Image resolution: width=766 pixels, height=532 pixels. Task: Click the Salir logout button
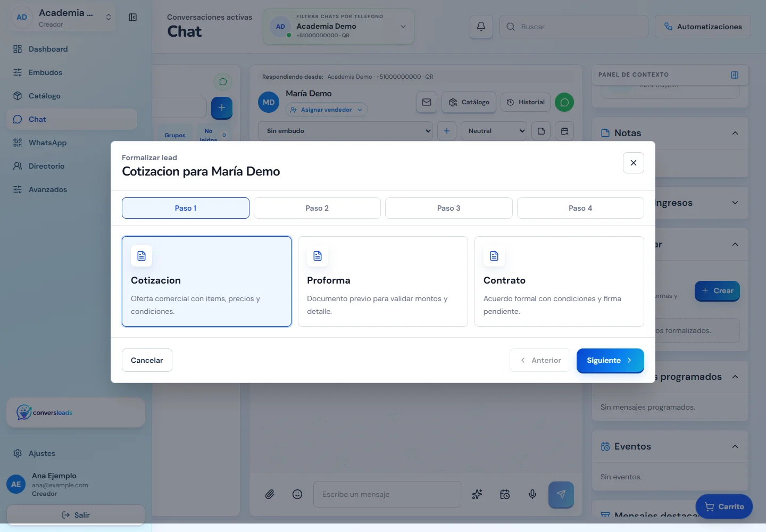[x=76, y=515]
